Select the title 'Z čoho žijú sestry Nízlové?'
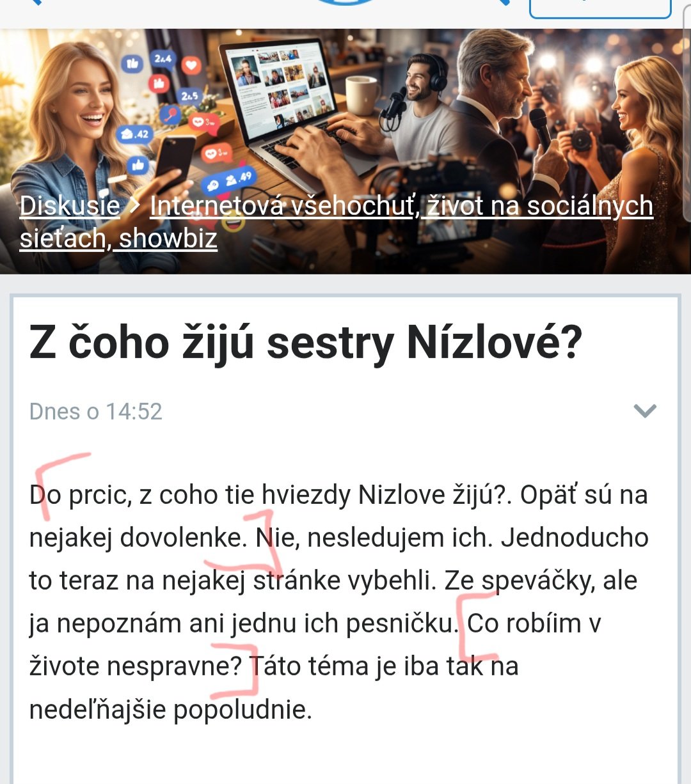This screenshot has width=691, height=784. (x=306, y=342)
